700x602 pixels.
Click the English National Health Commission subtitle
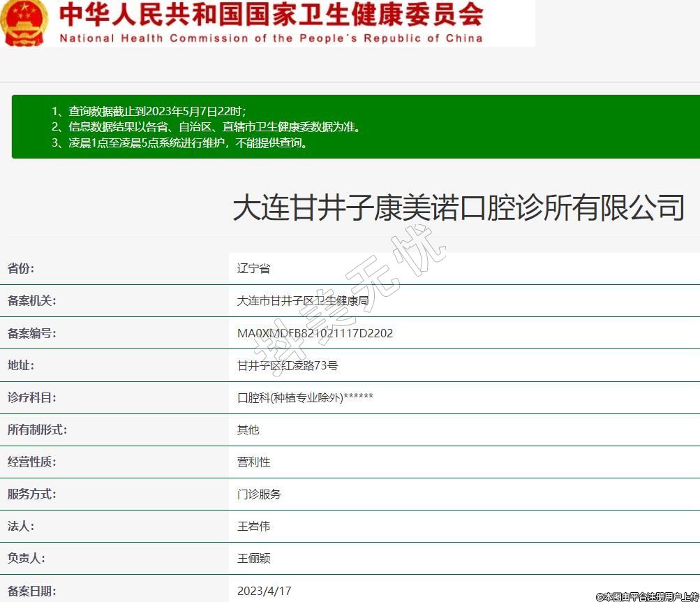point(271,38)
